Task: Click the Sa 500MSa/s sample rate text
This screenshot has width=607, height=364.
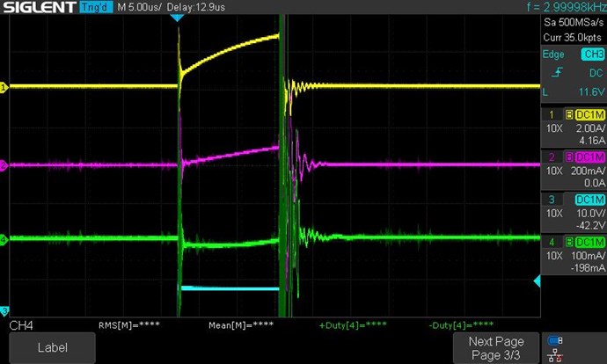Action: click(574, 22)
